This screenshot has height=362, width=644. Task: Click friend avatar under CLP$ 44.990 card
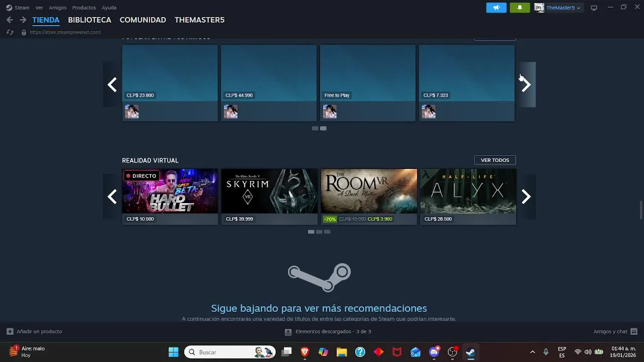click(230, 112)
